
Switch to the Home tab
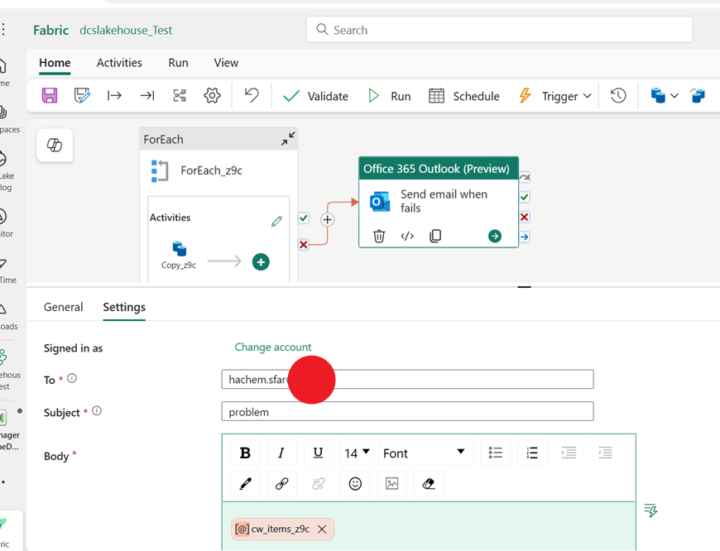55,63
